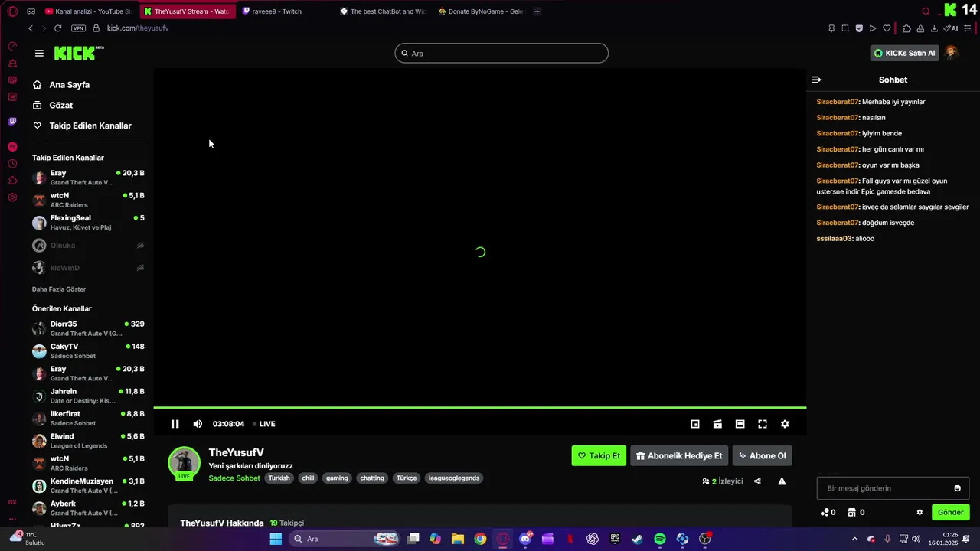The height and width of the screenshot is (551, 980).
Task: Click the chatting tag
Action: [372, 478]
